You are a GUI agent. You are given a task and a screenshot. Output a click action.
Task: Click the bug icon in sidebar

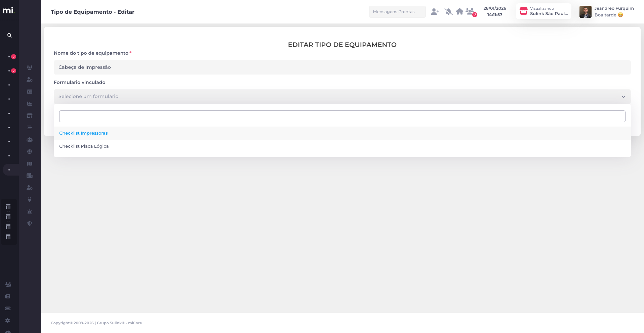(30, 212)
